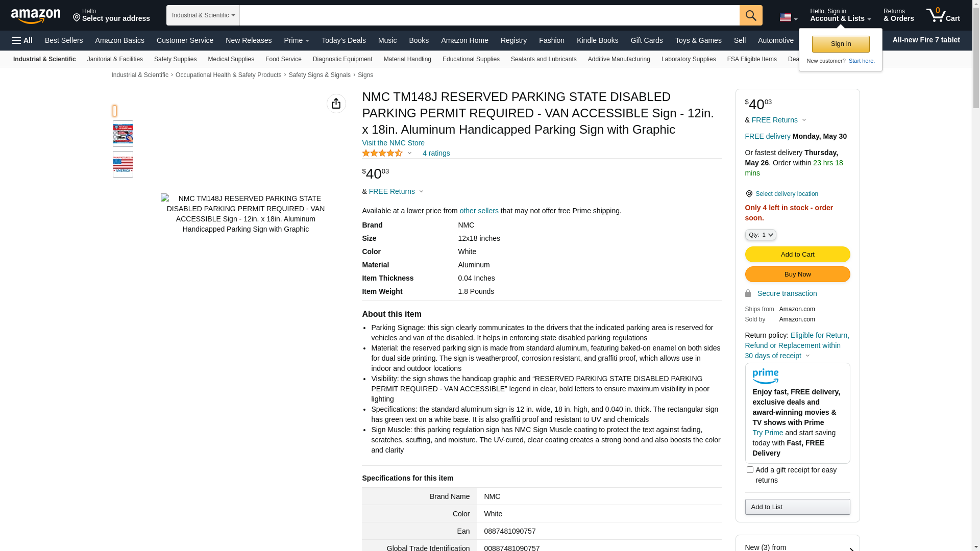
Task: Click the other sellers link
Action: pos(479,211)
